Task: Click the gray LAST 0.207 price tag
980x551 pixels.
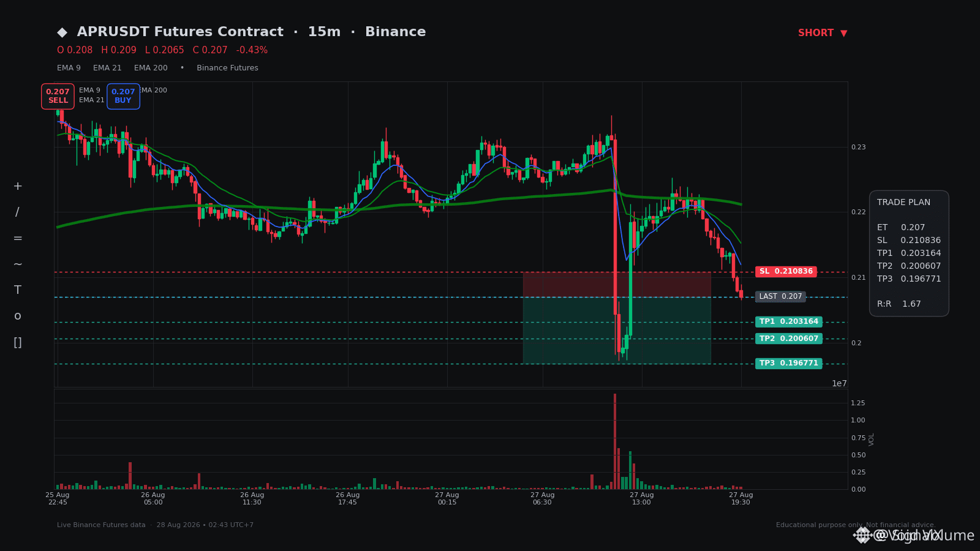Action: [780, 297]
